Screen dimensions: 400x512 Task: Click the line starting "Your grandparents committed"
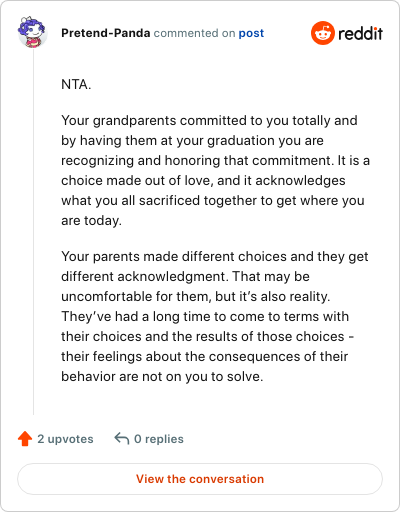point(209,120)
